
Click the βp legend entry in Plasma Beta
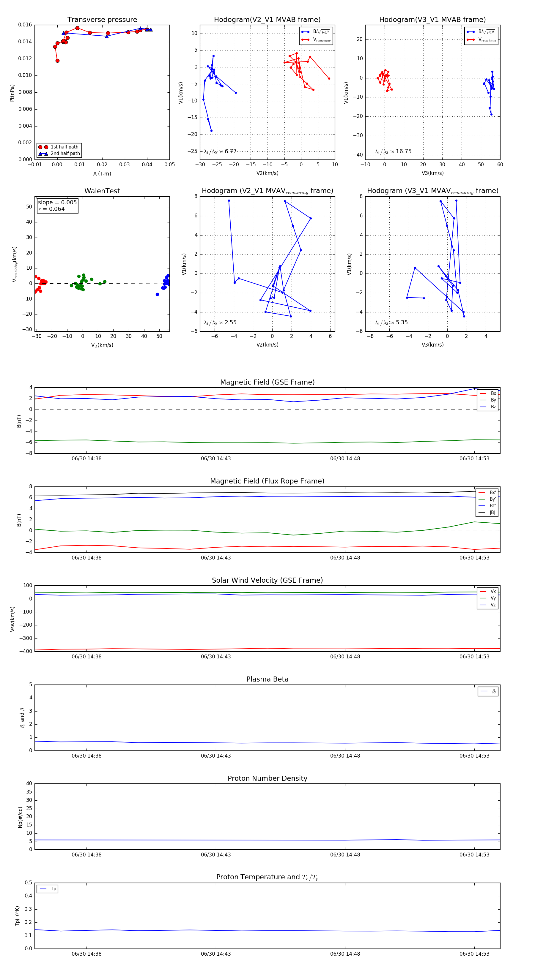[x=488, y=691]
